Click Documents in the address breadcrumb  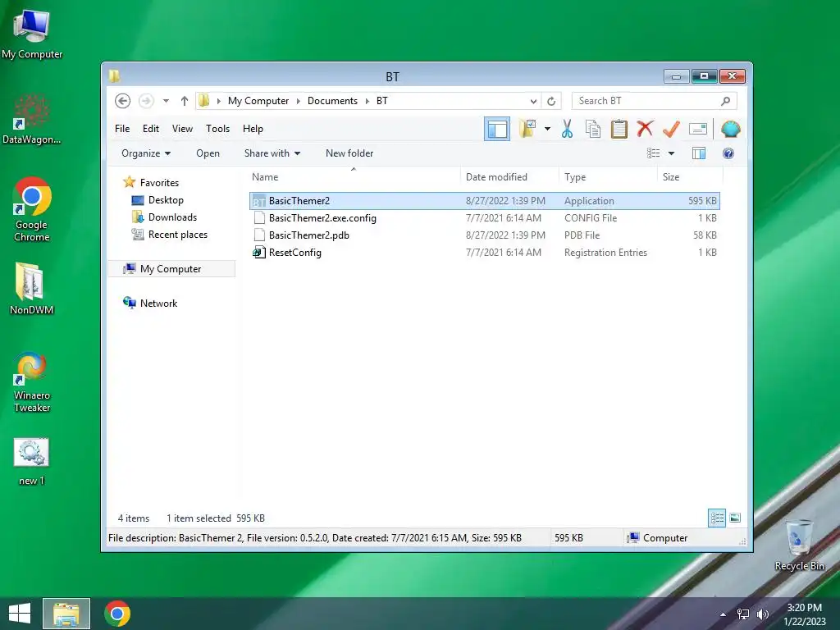332,101
